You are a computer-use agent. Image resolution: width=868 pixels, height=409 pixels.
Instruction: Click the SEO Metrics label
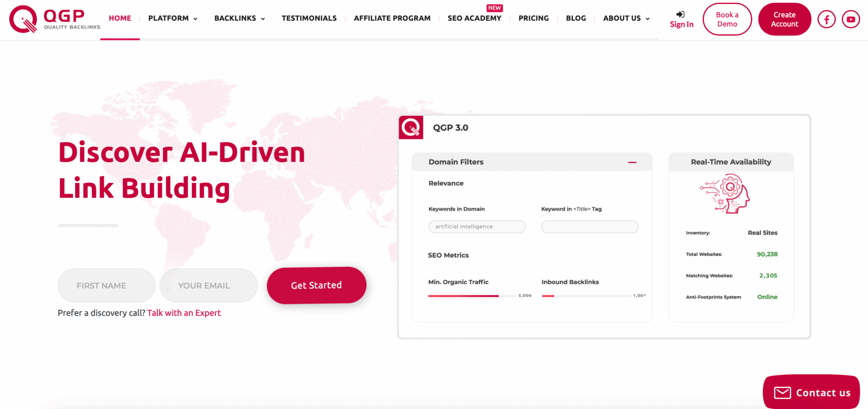(448, 255)
